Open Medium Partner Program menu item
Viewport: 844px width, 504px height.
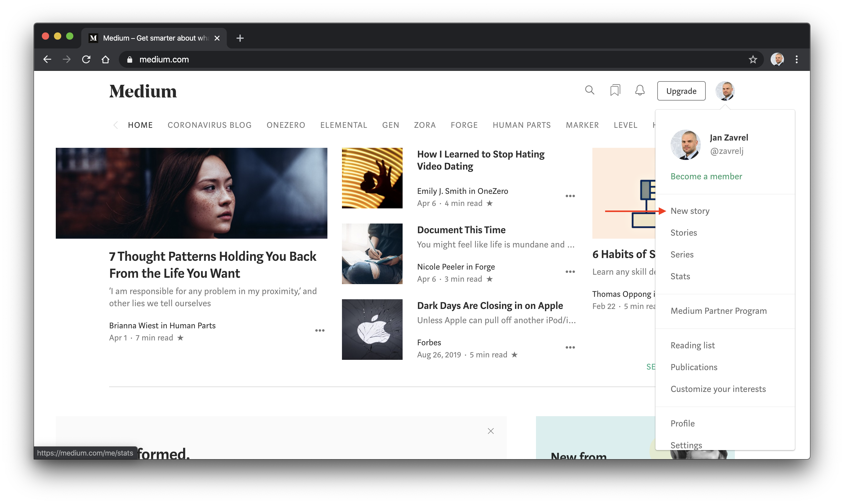tap(718, 311)
